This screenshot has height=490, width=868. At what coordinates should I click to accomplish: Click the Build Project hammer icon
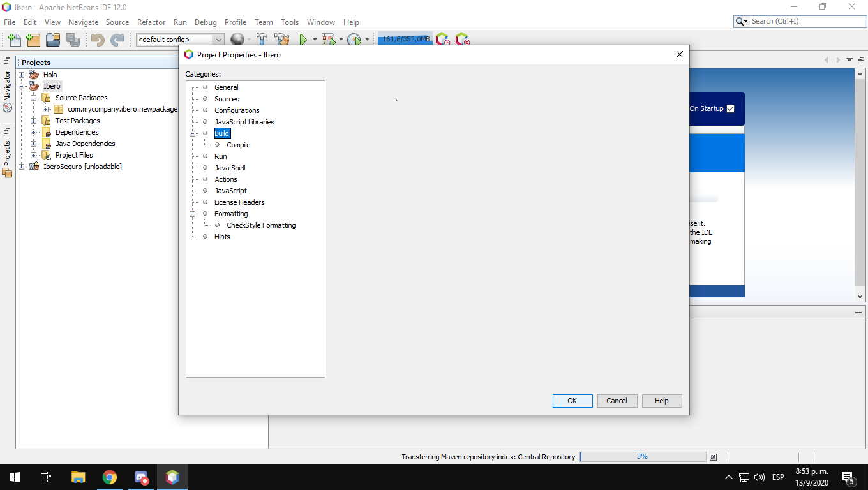click(x=262, y=40)
